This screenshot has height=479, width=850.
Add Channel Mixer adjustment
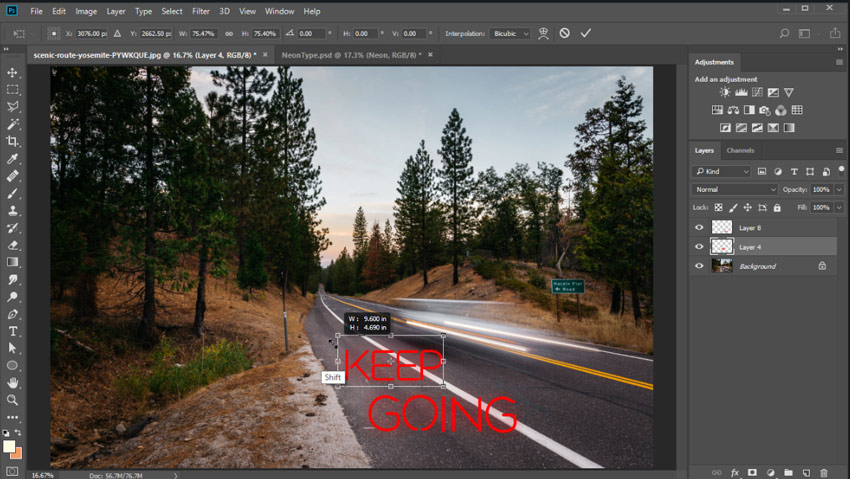pos(781,111)
